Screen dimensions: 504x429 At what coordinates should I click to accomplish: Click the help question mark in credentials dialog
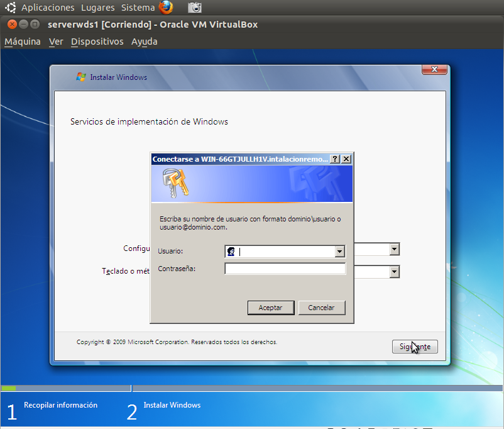334,159
